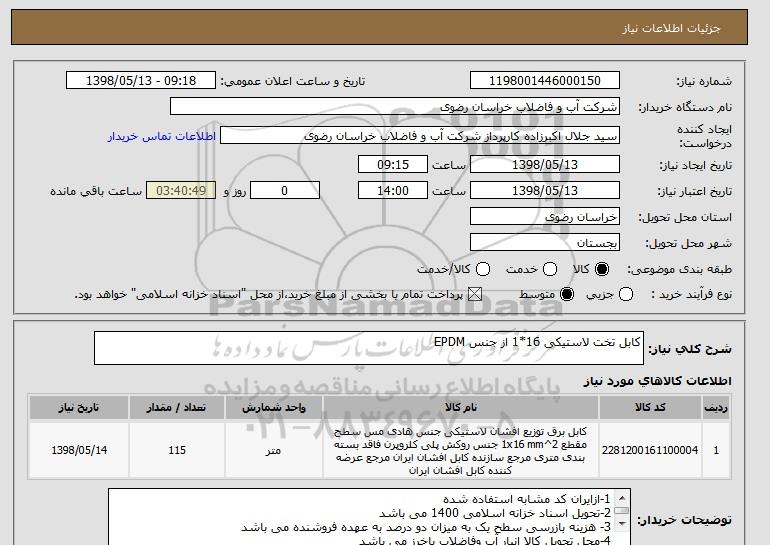Click the request creator name field

(x=420, y=136)
